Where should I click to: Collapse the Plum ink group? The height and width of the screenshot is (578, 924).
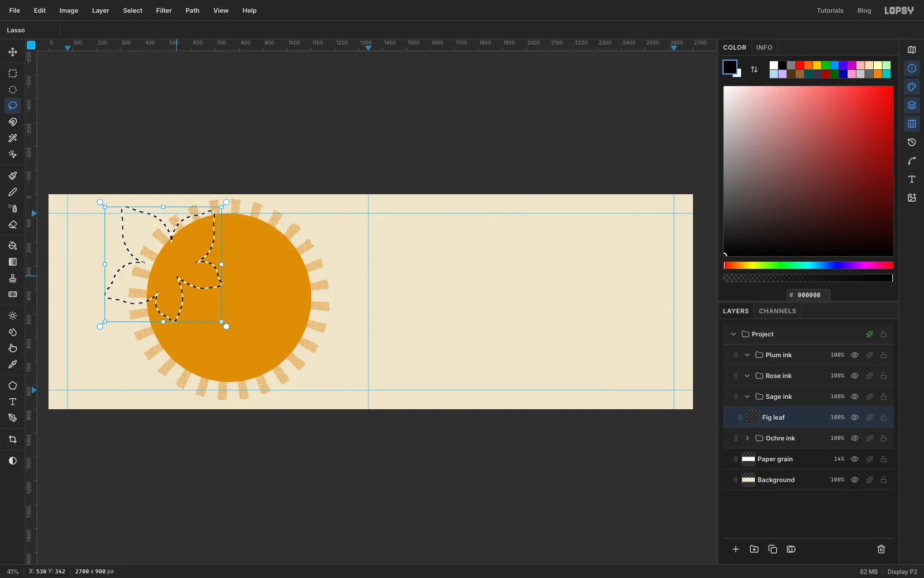[x=747, y=355]
